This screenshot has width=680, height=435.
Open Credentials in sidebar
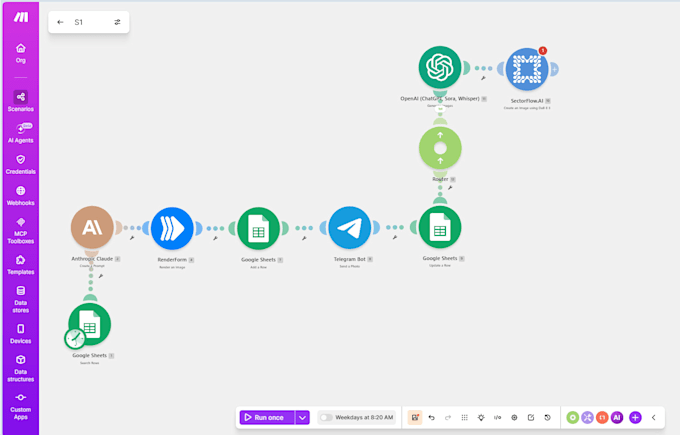(x=20, y=164)
